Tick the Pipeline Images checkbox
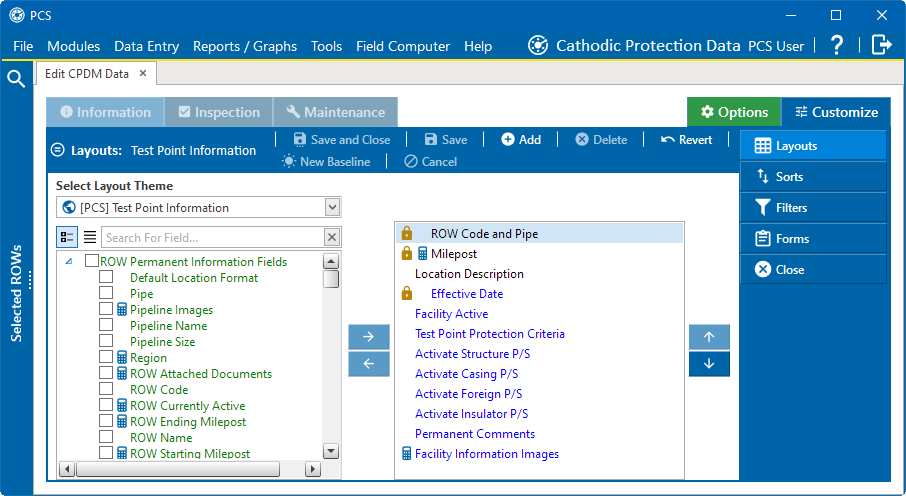The width and height of the screenshot is (906, 496). pyautogui.click(x=106, y=309)
